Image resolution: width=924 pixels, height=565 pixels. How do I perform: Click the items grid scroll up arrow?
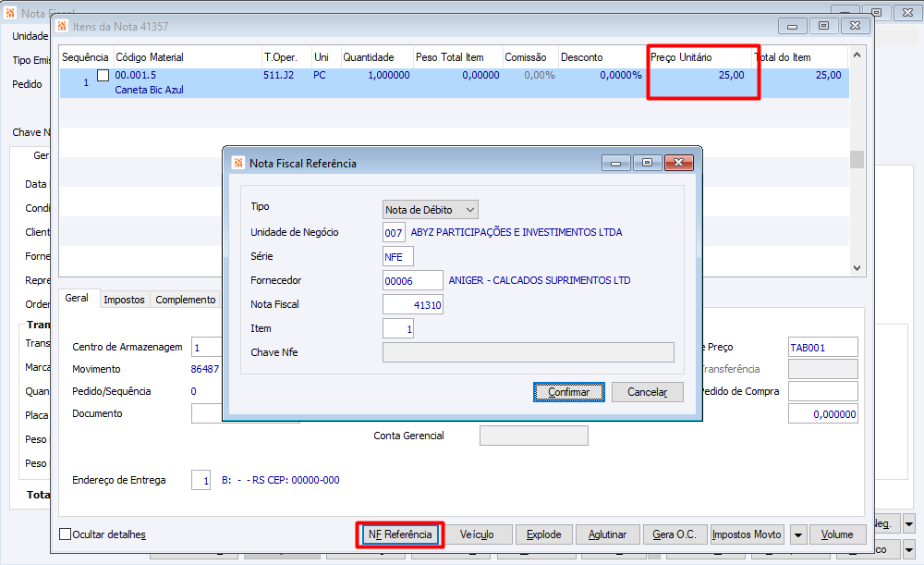tap(857, 55)
